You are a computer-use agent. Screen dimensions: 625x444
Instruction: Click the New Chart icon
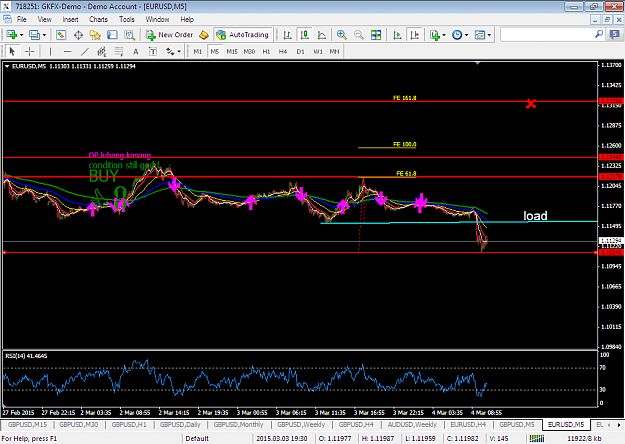(x=11, y=35)
